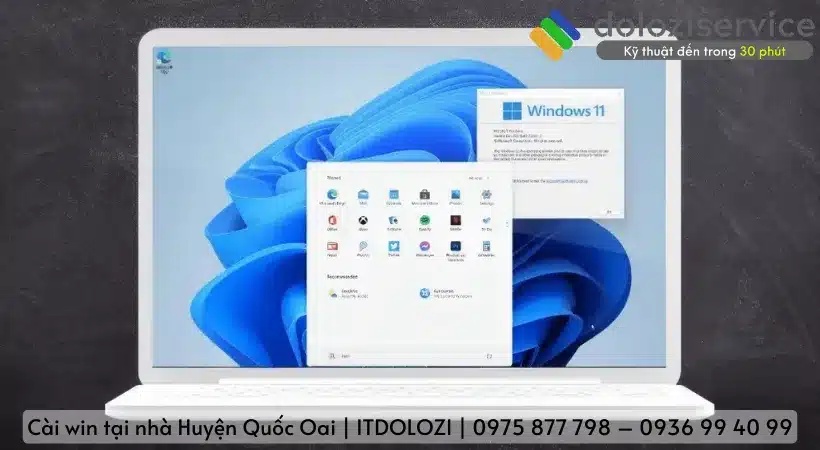Open the Calculator app from Start
The image size is (820, 450).
(486, 249)
